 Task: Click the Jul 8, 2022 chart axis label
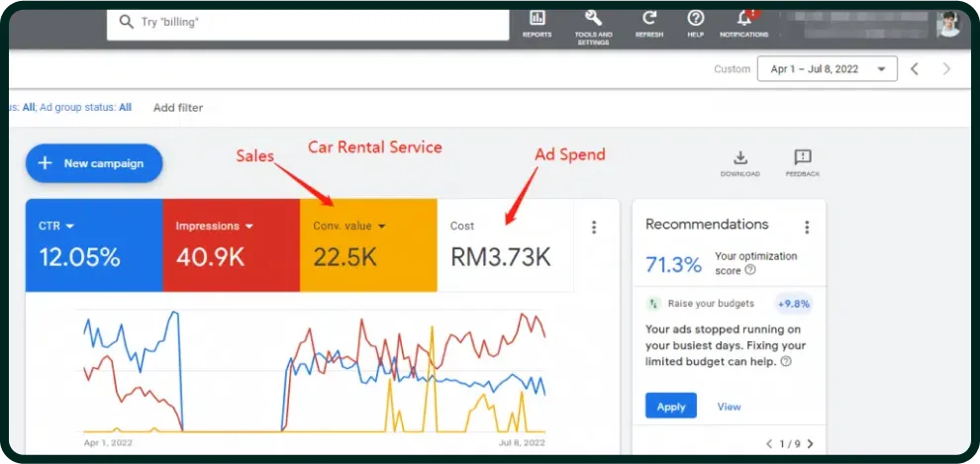coord(523,442)
